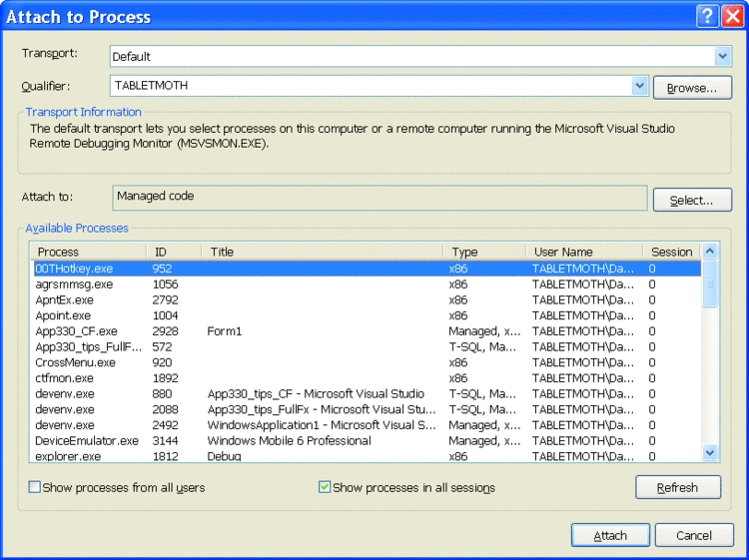
Task: Sort by the Process column header
Action: (x=89, y=252)
